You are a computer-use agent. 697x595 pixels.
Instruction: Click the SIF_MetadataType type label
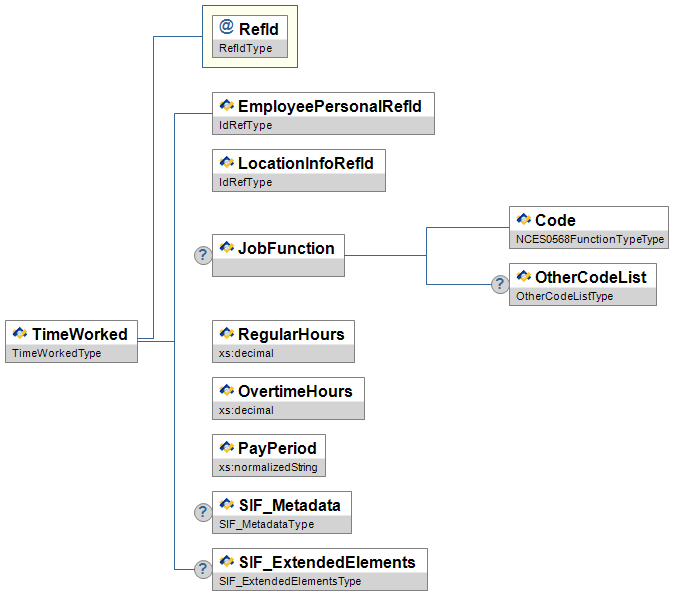[266, 524]
